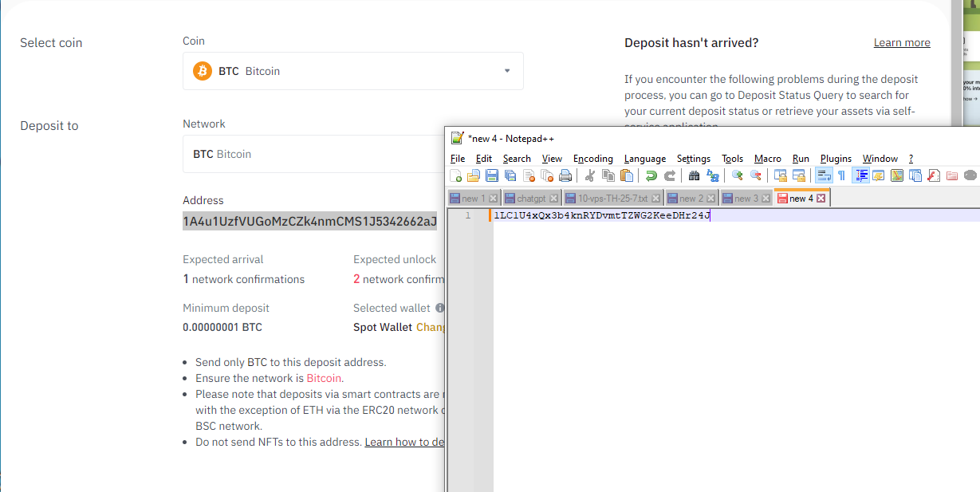Close the new 4 tab

[821, 199]
